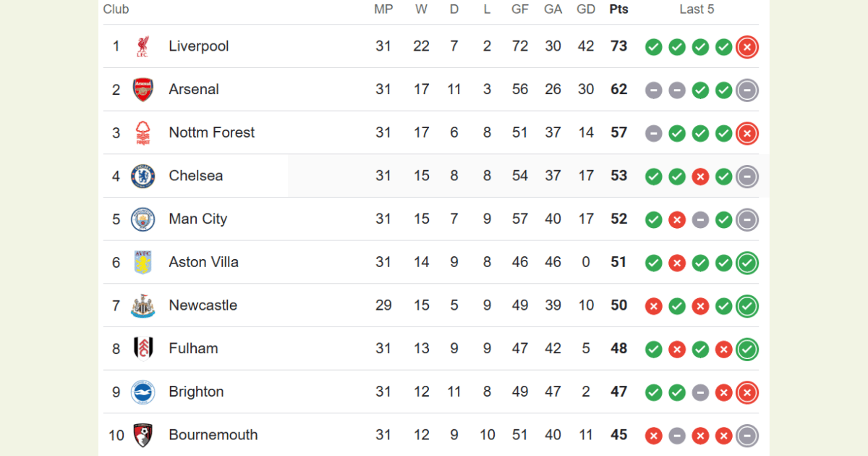The image size is (868, 456).
Task: Click the Arsenal club crest
Action: (142, 90)
